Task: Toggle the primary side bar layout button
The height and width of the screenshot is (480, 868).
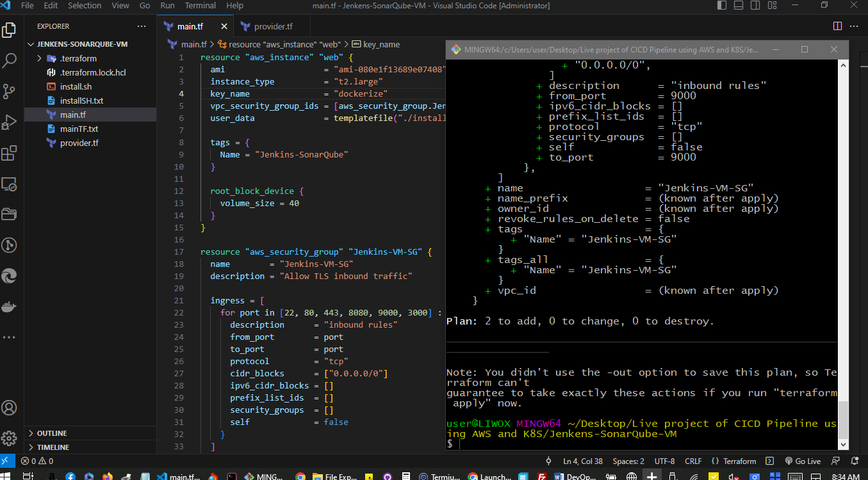Action: tap(722, 6)
